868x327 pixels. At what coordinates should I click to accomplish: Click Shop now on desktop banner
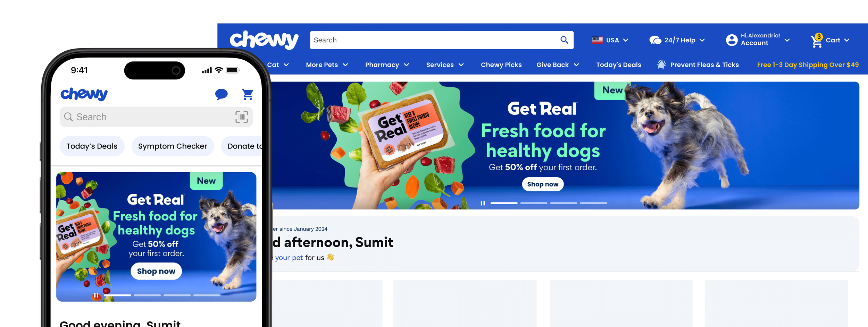pos(543,184)
